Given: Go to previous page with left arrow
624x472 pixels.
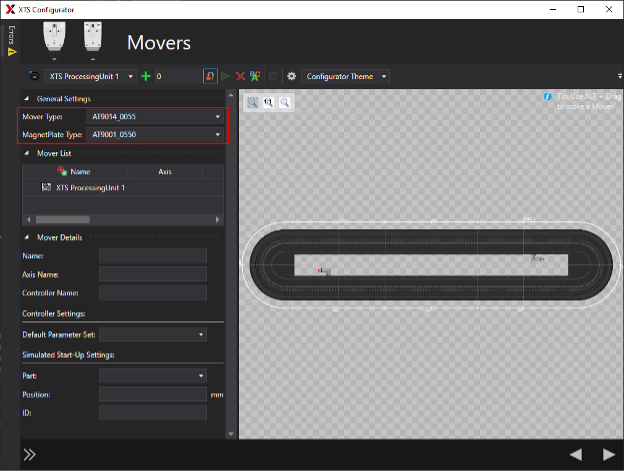Looking at the screenshot, I should [576, 454].
